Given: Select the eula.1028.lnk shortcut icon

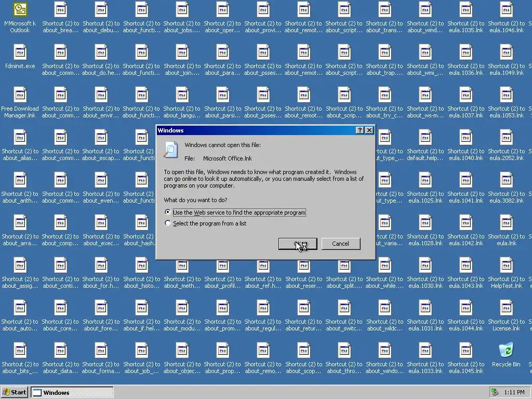Looking at the screenshot, I should tap(425, 222).
